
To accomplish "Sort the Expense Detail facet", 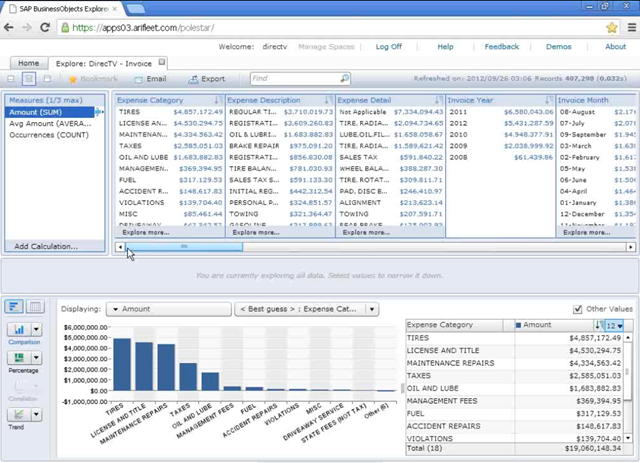I will pos(438,100).
